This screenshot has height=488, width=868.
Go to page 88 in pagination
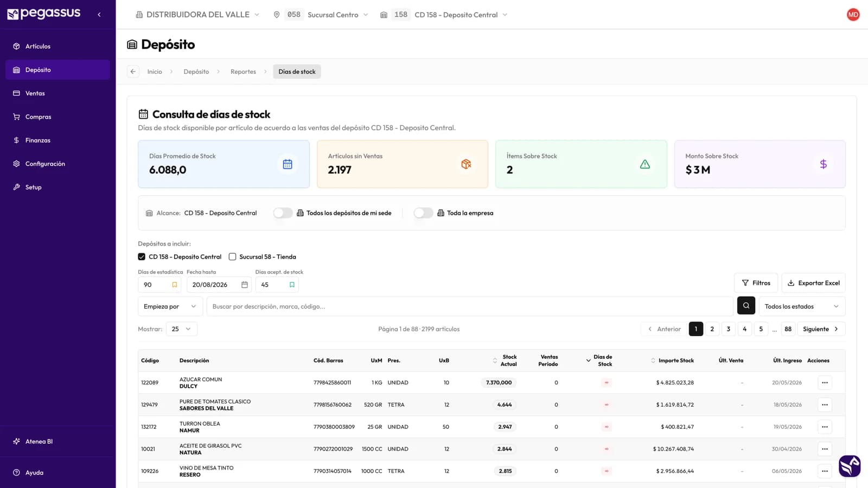[x=788, y=329]
